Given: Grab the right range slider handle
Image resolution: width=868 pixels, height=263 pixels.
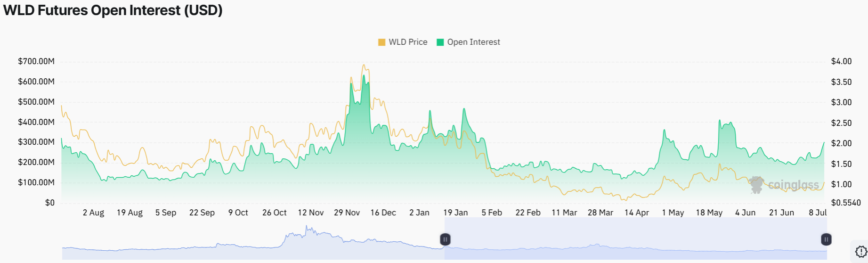Looking at the screenshot, I should click(x=826, y=239).
